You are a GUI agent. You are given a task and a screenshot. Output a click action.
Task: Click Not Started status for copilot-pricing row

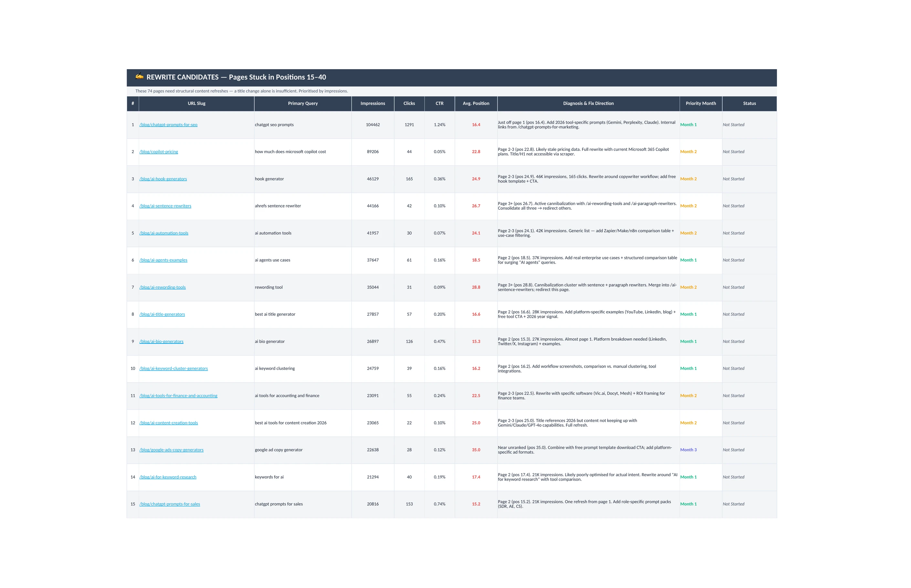coord(733,152)
